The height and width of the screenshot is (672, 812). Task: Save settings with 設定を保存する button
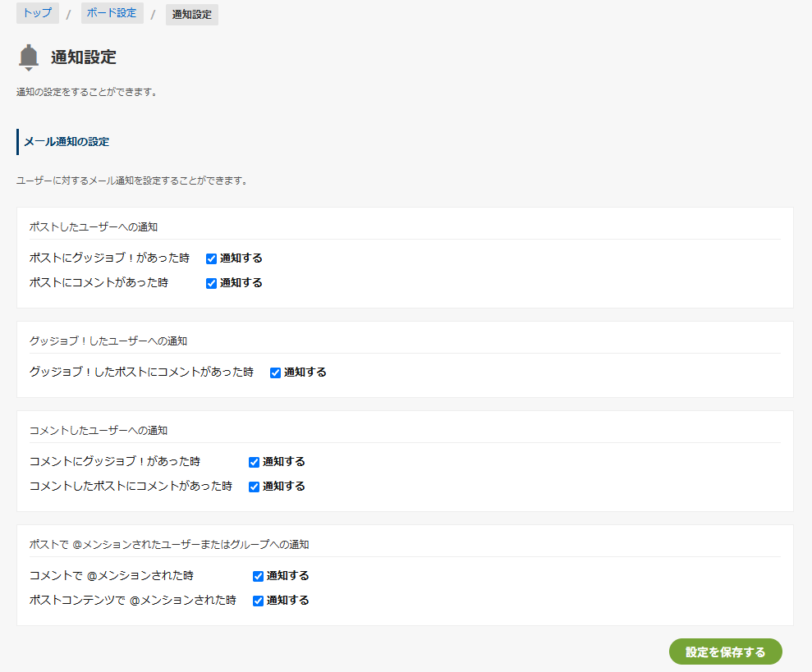point(725,651)
